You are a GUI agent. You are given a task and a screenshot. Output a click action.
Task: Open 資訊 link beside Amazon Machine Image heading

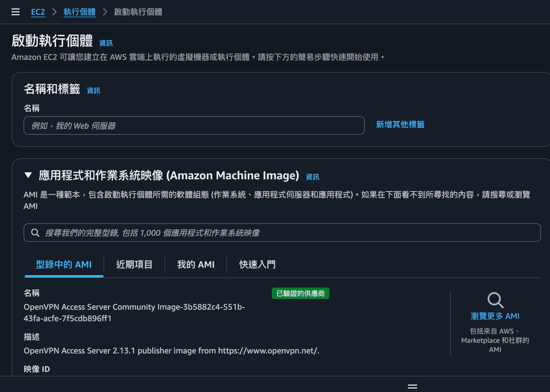(x=312, y=177)
